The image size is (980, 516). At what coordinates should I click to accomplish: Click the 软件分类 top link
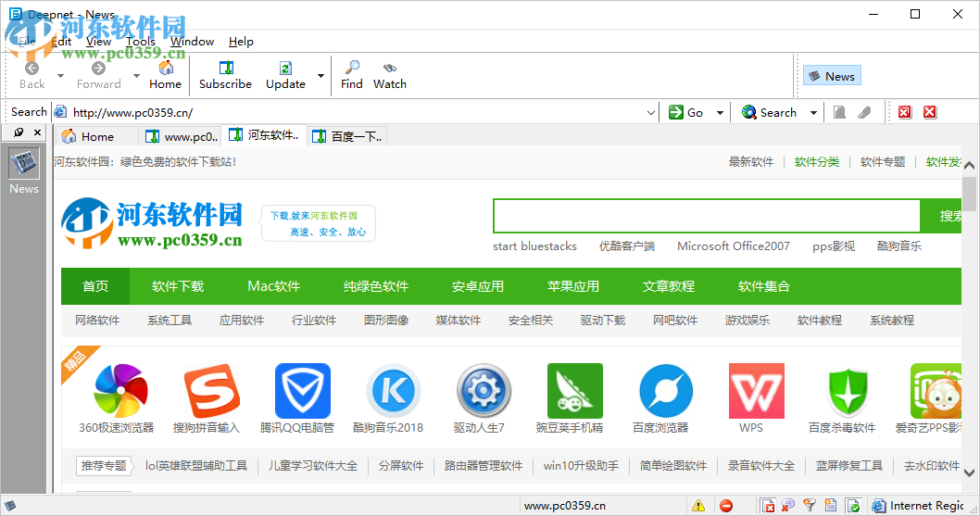tap(817, 162)
